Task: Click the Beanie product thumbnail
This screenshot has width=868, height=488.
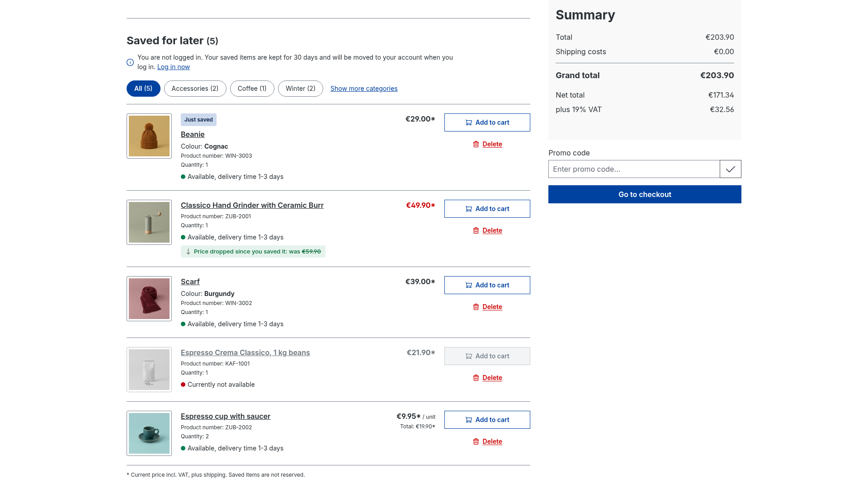Action: [x=149, y=136]
